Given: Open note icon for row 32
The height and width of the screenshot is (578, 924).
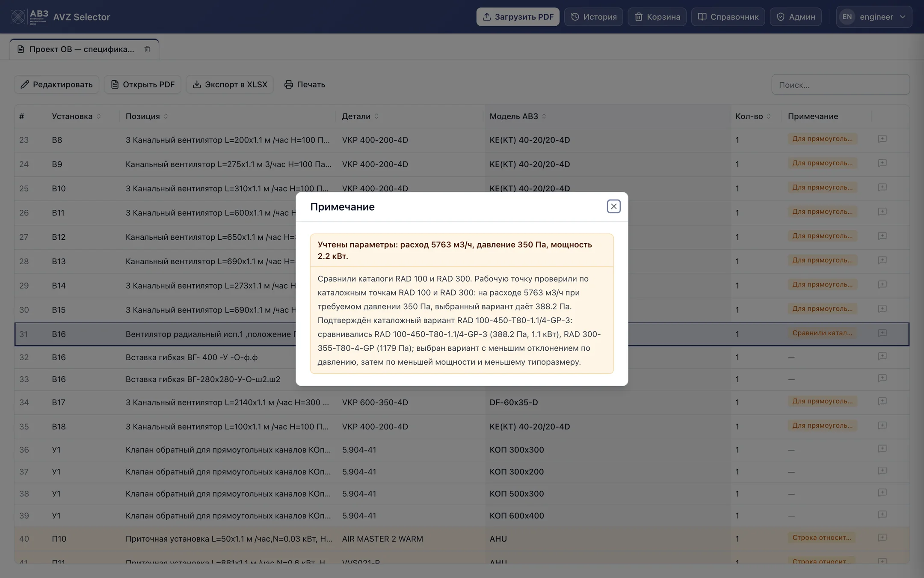Looking at the screenshot, I should click(882, 356).
